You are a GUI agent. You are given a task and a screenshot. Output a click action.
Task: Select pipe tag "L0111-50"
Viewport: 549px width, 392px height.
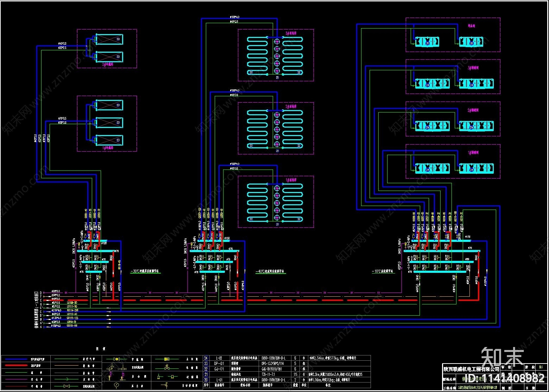(x=71, y=307)
